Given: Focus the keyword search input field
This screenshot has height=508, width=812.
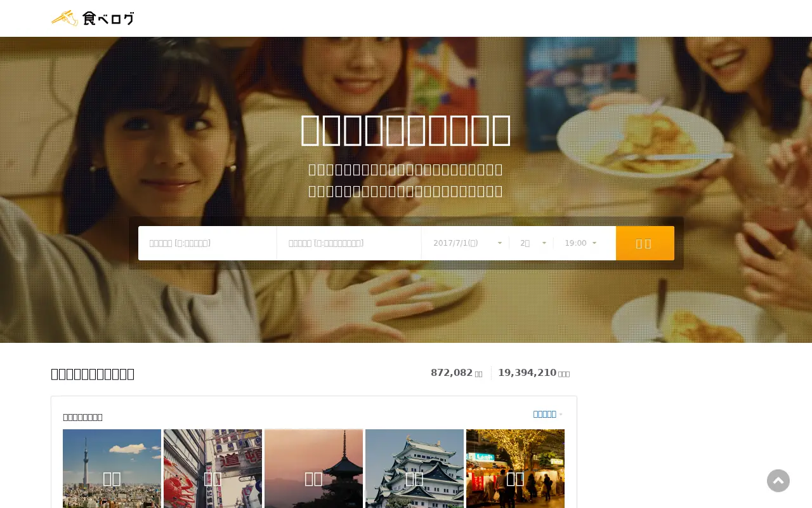Looking at the screenshot, I should [x=349, y=243].
